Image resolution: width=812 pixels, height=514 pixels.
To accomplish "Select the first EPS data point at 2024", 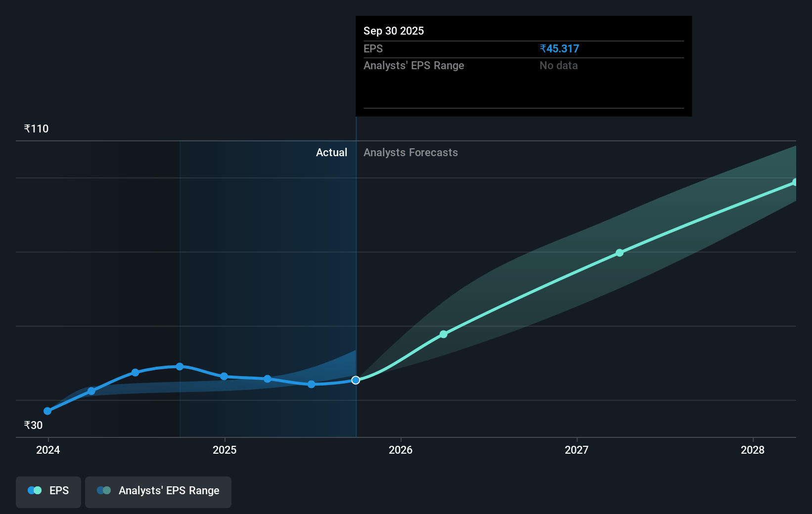I will point(47,411).
